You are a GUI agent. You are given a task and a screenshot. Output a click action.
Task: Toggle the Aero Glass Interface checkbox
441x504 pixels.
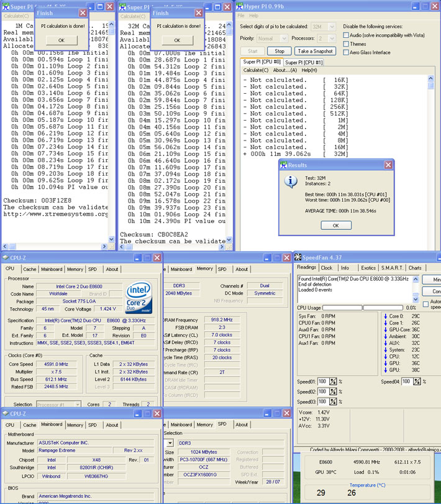[346, 52]
